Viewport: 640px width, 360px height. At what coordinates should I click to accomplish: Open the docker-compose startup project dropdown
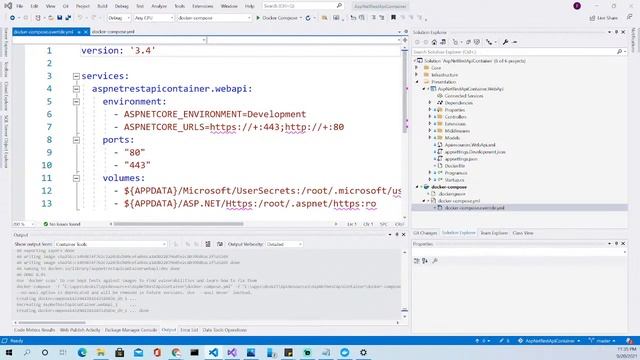214,18
